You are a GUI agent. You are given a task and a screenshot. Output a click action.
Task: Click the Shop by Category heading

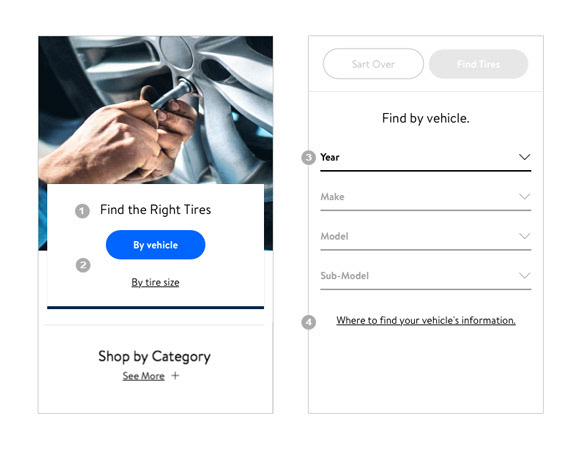pyautogui.click(x=155, y=356)
